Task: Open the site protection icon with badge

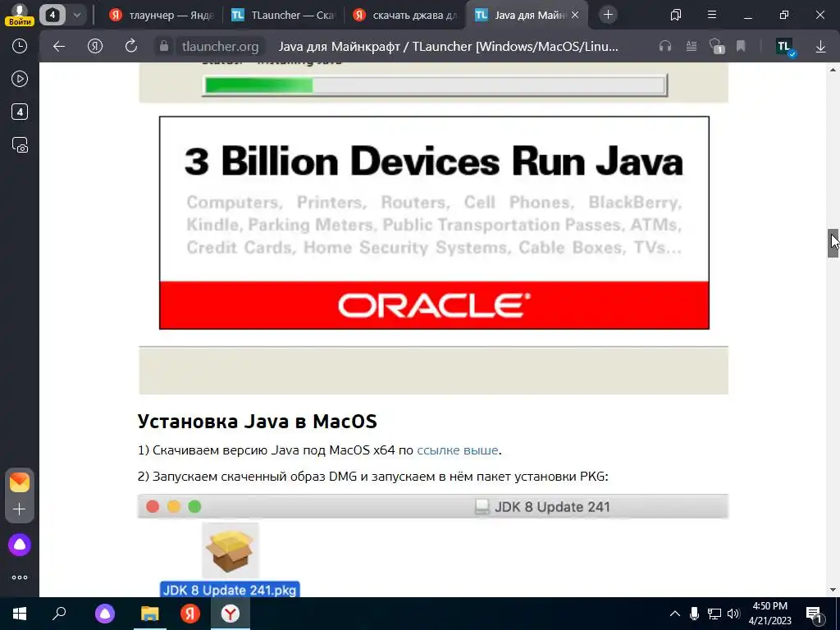Action: [717, 47]
